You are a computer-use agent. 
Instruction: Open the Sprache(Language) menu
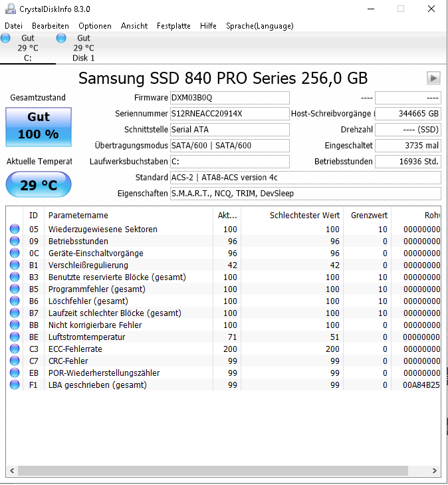[260, 26]
